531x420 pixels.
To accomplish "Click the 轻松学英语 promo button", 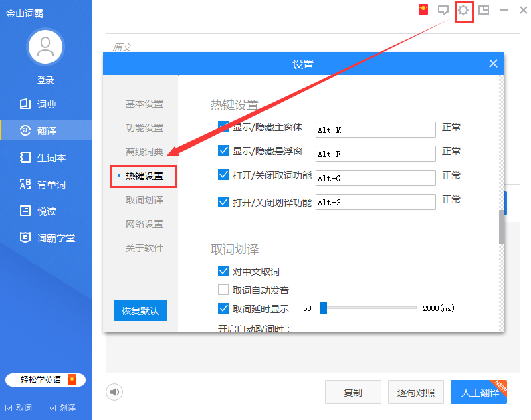I will (45, 380).
